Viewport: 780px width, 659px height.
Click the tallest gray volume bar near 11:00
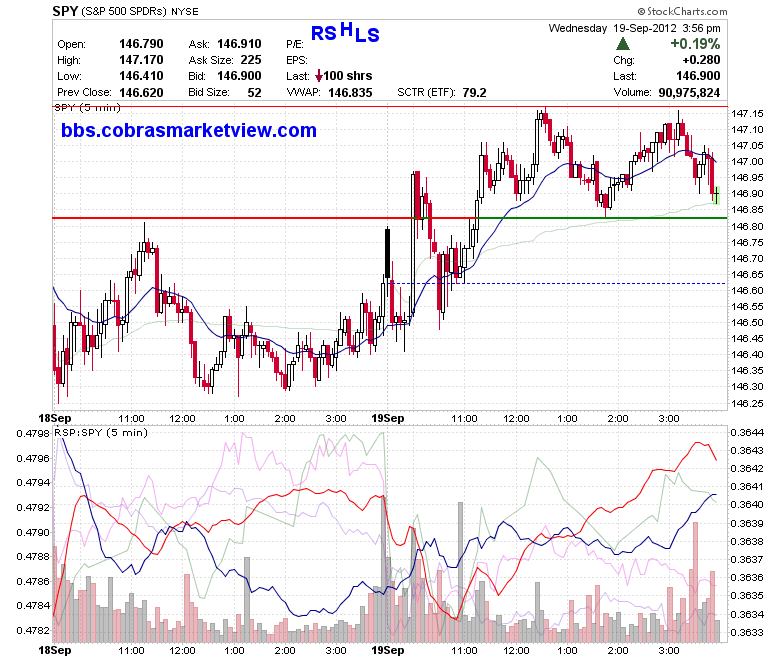click(x=460, y=572)
